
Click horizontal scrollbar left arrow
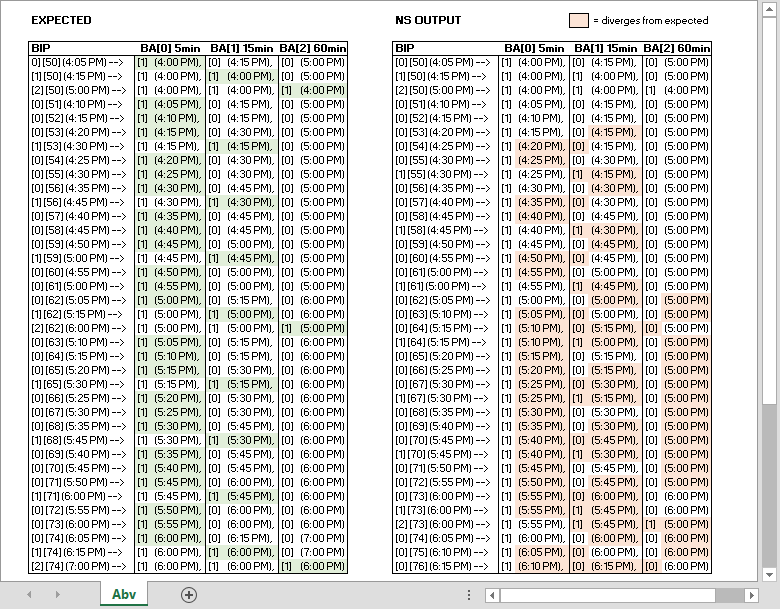click(492, 595)
